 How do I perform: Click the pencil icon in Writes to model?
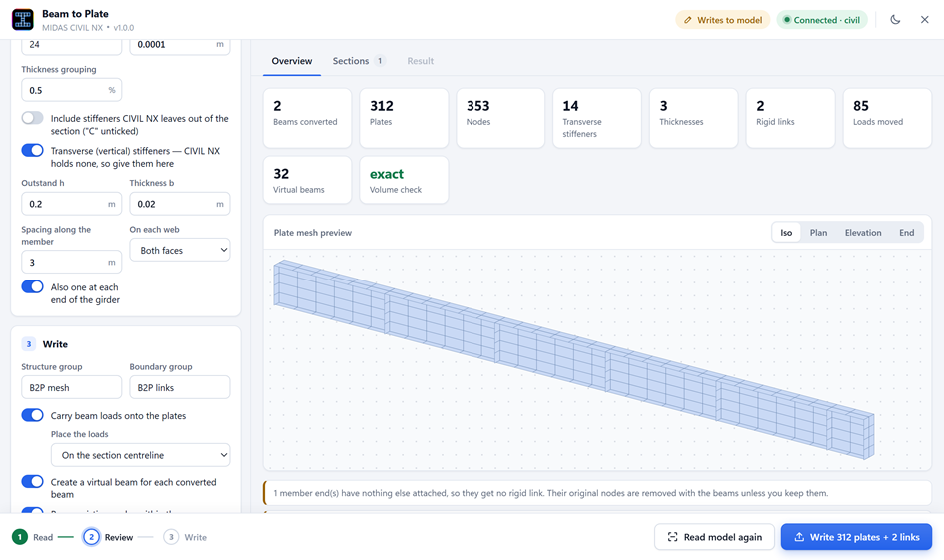[688, 20]
